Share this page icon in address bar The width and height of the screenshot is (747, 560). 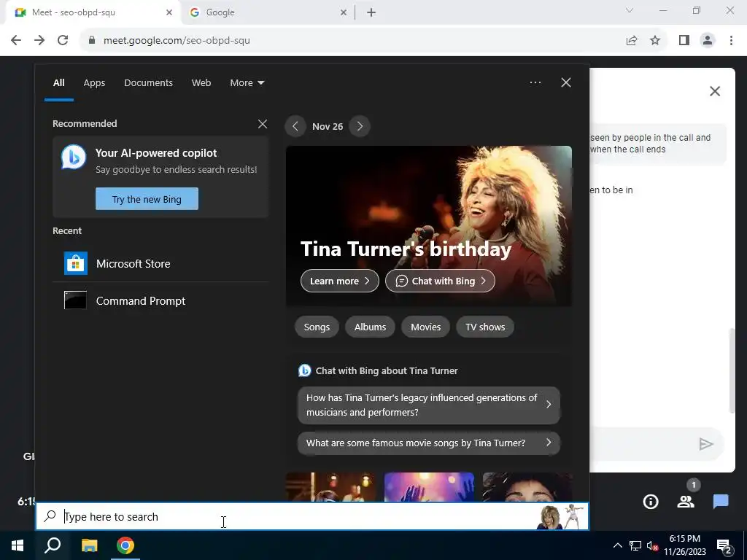(x=632, y=41)
